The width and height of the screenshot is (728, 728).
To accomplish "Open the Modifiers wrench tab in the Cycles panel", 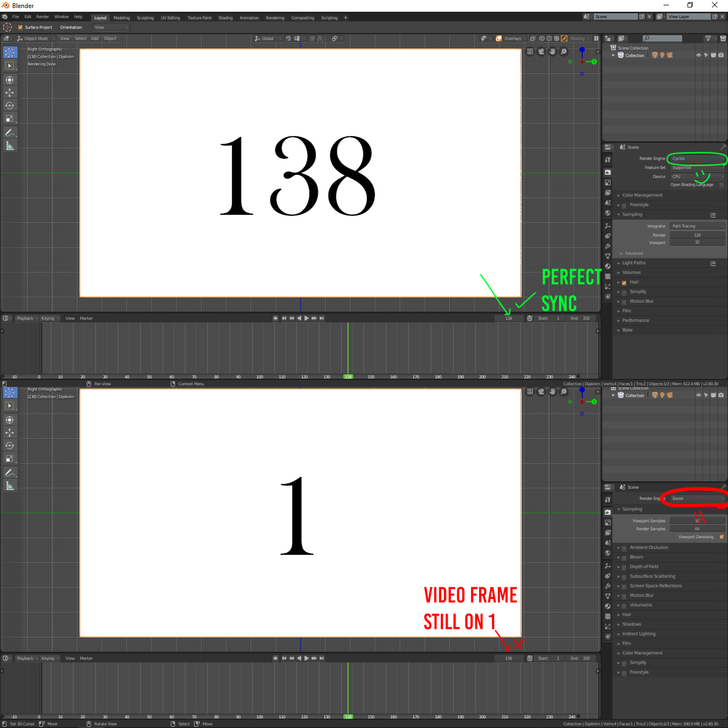I will pyautogui.click(x=608, y=246).
